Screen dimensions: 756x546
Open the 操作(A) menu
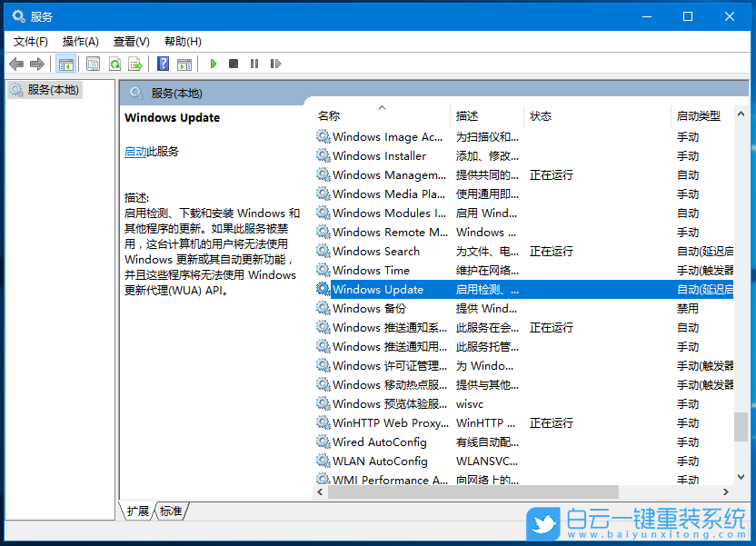80,41
